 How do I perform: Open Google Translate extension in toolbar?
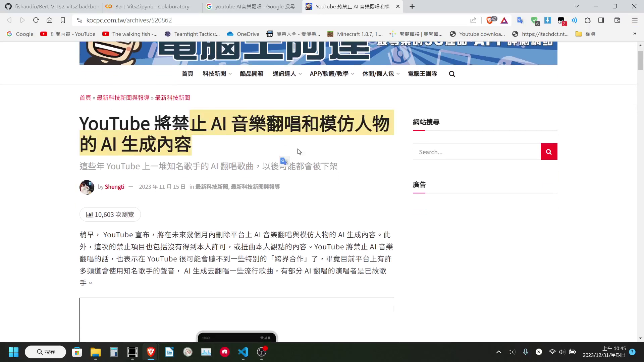(520, 20)
